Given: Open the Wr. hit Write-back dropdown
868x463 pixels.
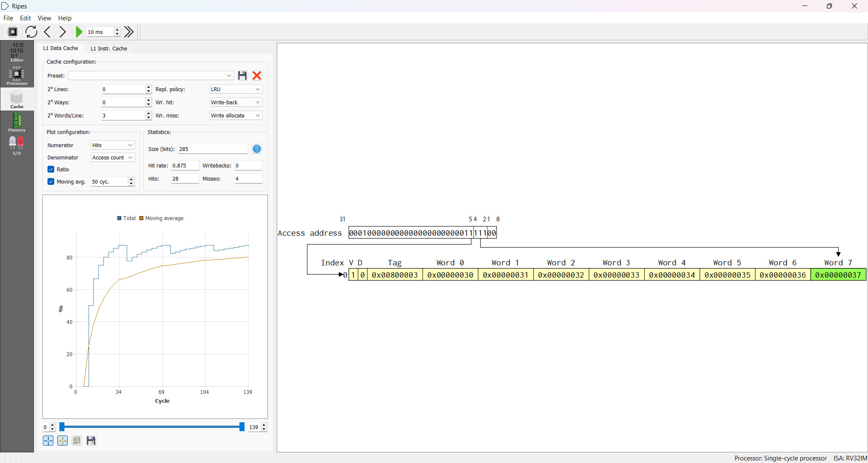Looking at the screenshot, I should pos(236,102).
